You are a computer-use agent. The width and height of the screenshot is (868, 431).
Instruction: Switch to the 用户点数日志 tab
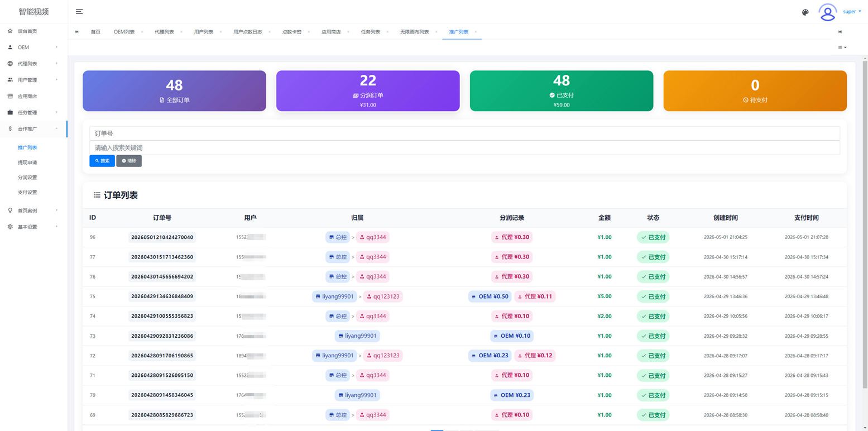247,32
